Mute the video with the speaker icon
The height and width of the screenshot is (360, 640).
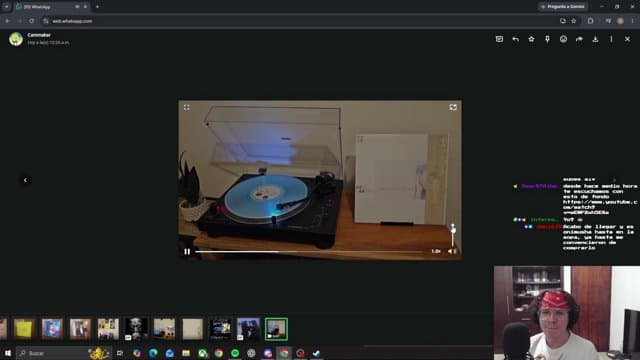pyautogui.click(x=452, y=251)
